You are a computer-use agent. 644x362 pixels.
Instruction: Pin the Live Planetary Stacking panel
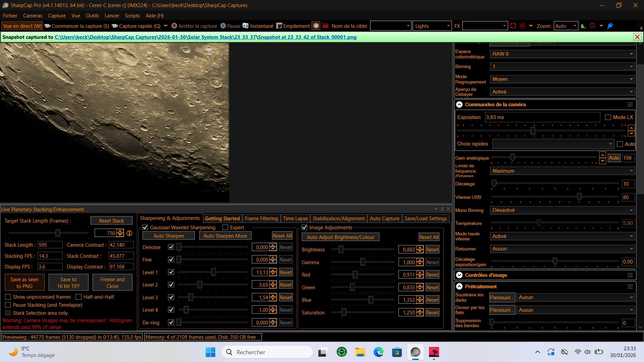click(x=442, y=209)
